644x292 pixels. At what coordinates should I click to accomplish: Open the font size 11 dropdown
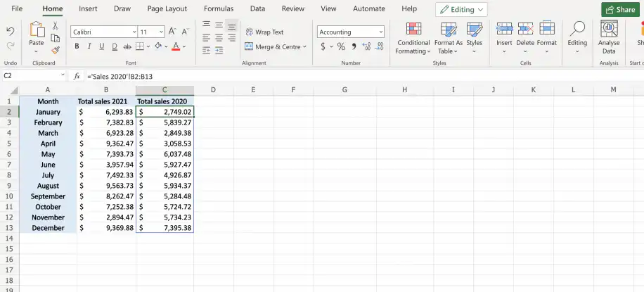point(161,32)
